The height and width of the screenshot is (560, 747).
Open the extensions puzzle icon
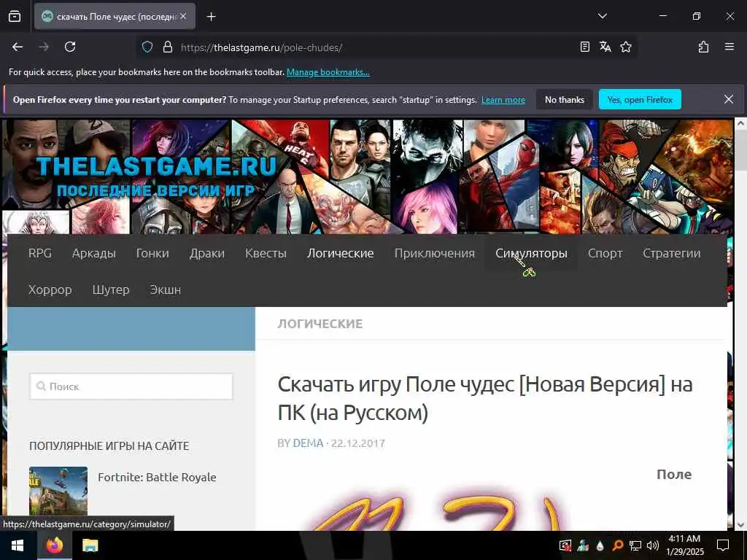point(703,47)
